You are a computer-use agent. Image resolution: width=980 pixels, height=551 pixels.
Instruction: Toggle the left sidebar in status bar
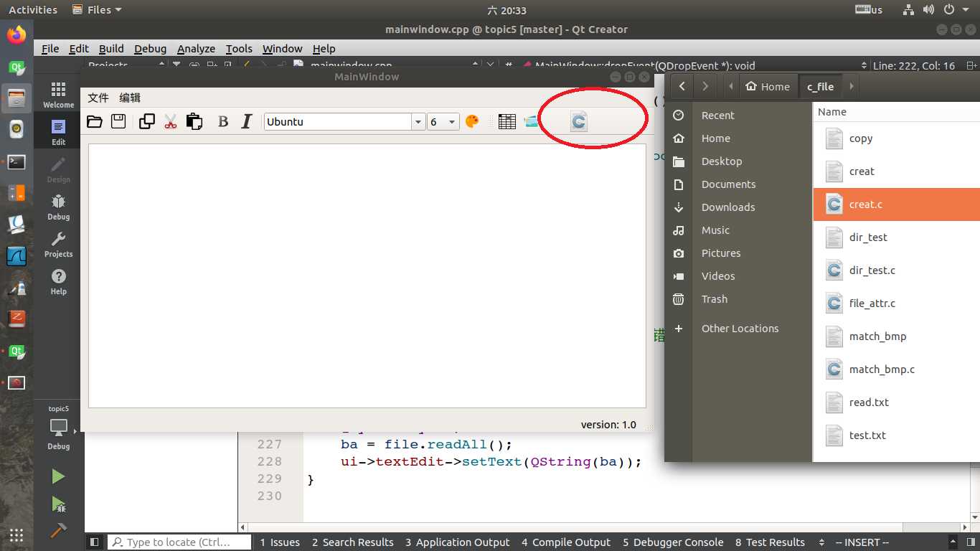point(94,542)
